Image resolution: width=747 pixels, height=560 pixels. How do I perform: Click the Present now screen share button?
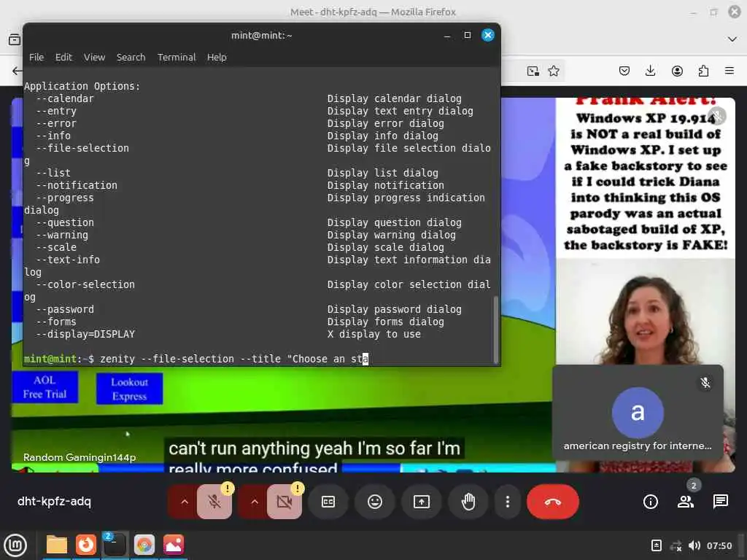pyautogui.click(x=422, y=502)
